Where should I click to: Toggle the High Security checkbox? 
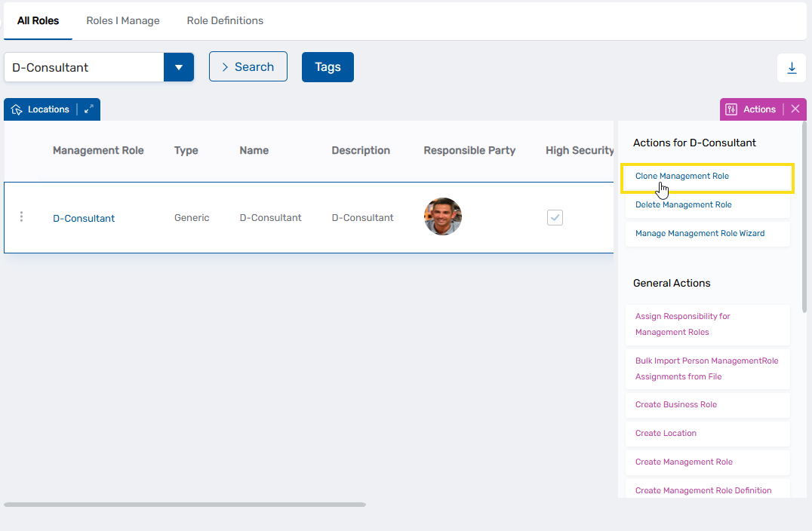pos(555,217)
